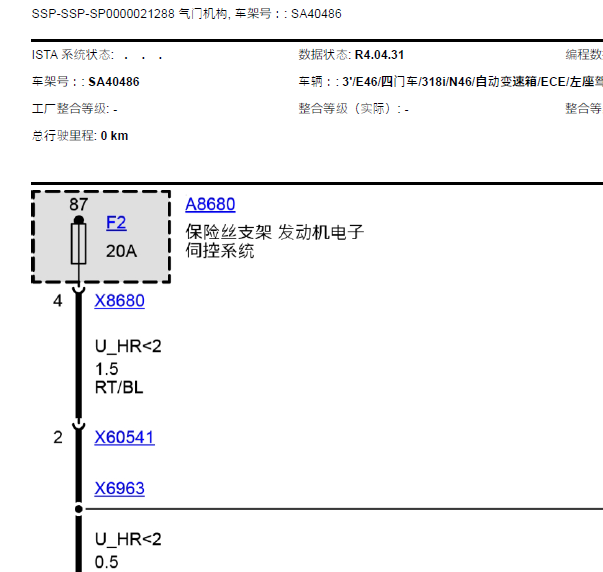Select pin number '2' beside X60541
Image resolution: width=603 pixels, height=572 pixels.
[x=58, y=438]
